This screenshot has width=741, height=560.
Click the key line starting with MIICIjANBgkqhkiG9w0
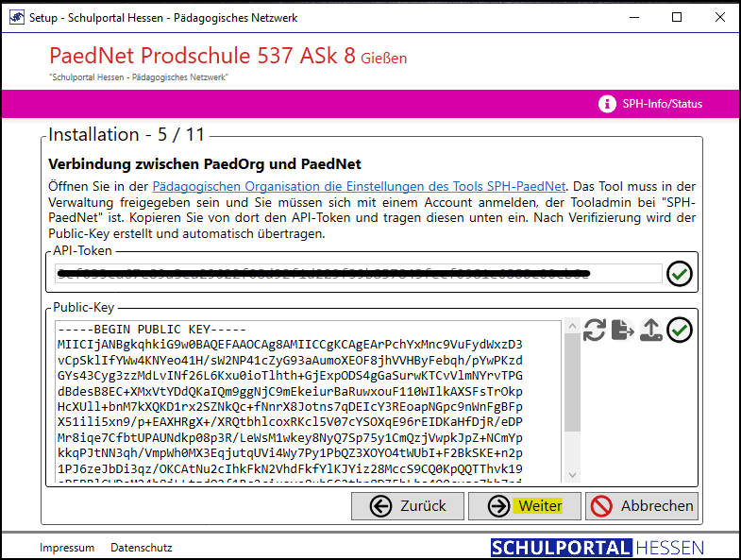[290, 345]
